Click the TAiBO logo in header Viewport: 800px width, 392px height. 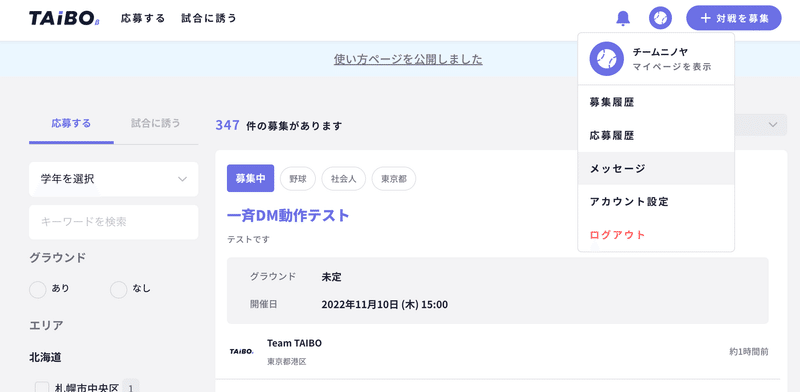click(64, 18)
